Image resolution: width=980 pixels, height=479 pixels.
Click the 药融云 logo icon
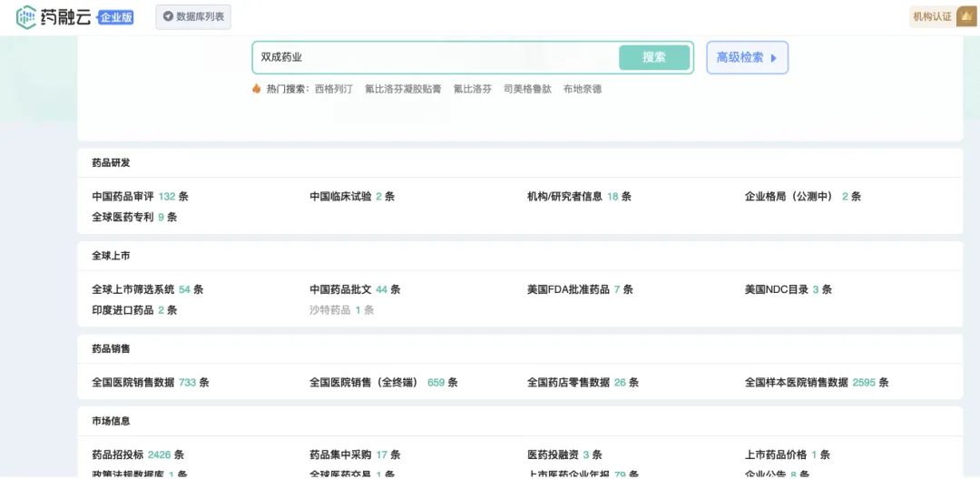click(x=26, y=16)
